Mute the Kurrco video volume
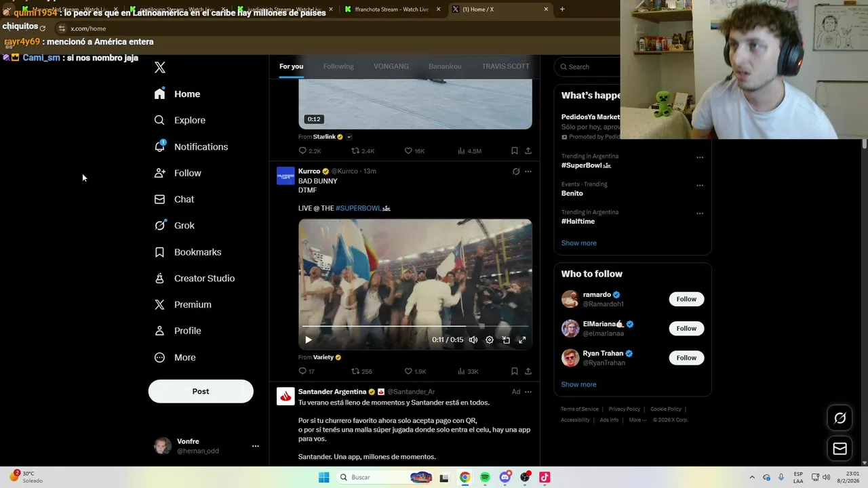Image resolution: width=868 pixels, height=488 pixels. [x=473, y=340]
